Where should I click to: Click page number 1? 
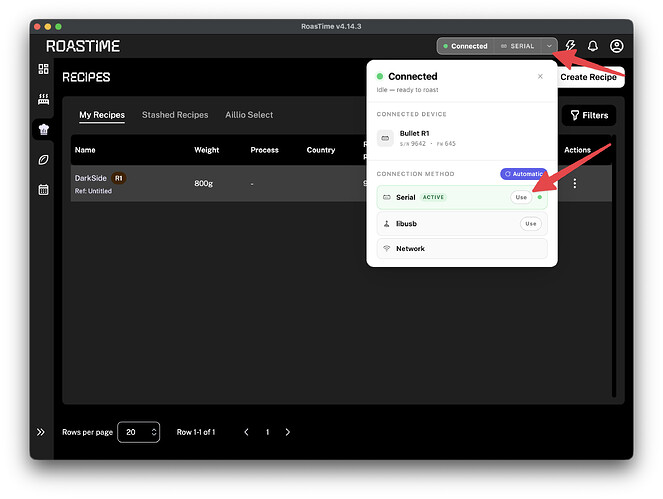click(x=267, y=432)
